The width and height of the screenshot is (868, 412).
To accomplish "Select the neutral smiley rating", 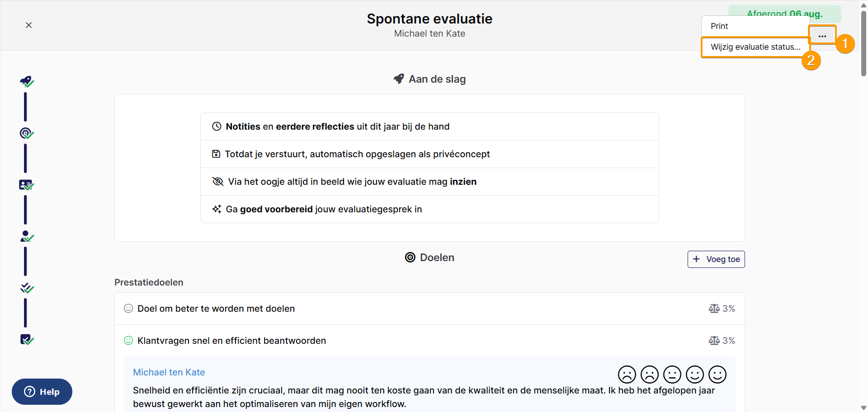I will (x=672, y=375).
